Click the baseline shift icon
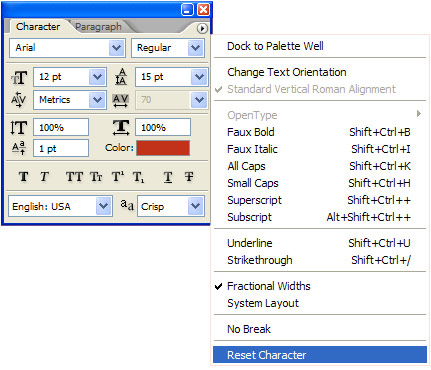Screen dimensions: 431x370 pyautogui.click(x=19, y=148)
